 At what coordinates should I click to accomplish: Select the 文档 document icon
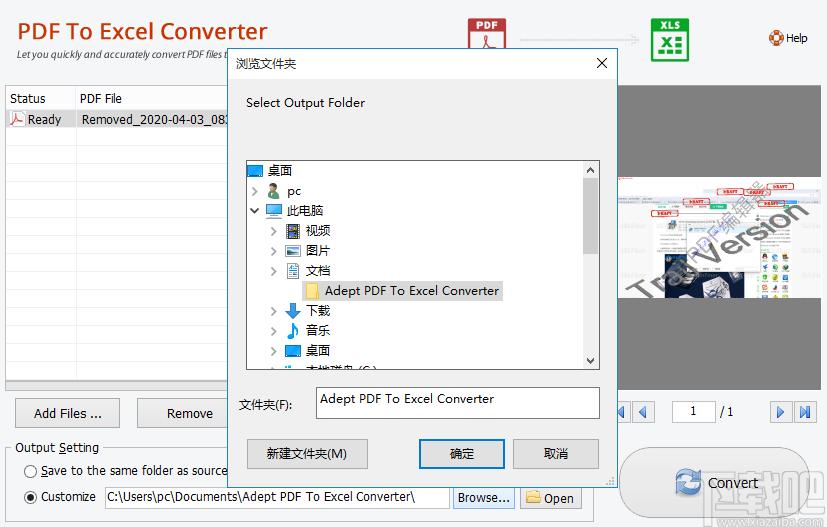pos(293,271)
